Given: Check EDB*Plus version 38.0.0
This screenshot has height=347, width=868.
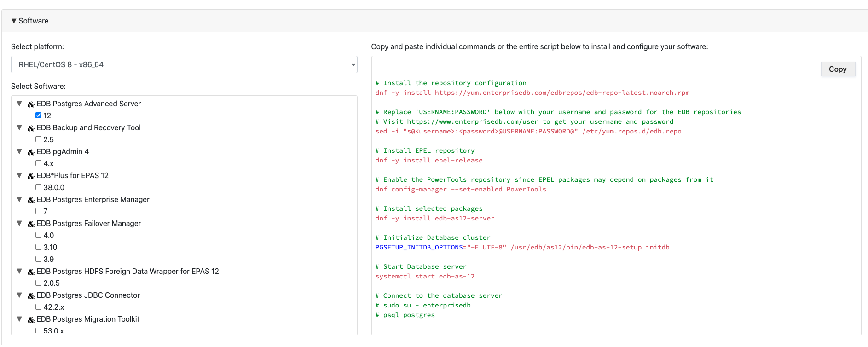Looking at the screenshot, I should tap(39, 187).
